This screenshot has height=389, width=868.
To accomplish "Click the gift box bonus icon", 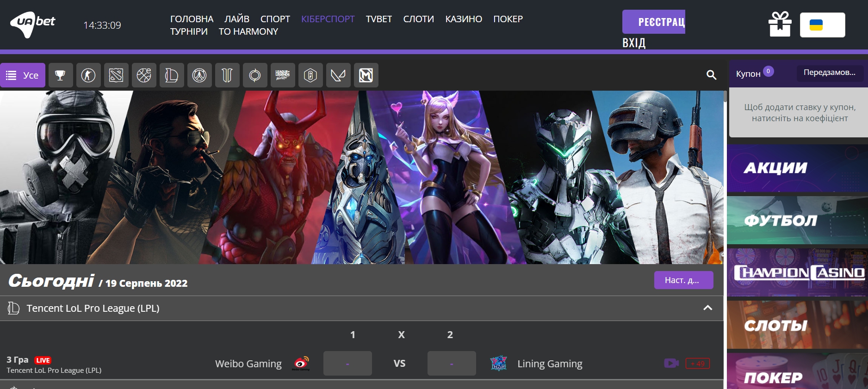I will point(780,24).
